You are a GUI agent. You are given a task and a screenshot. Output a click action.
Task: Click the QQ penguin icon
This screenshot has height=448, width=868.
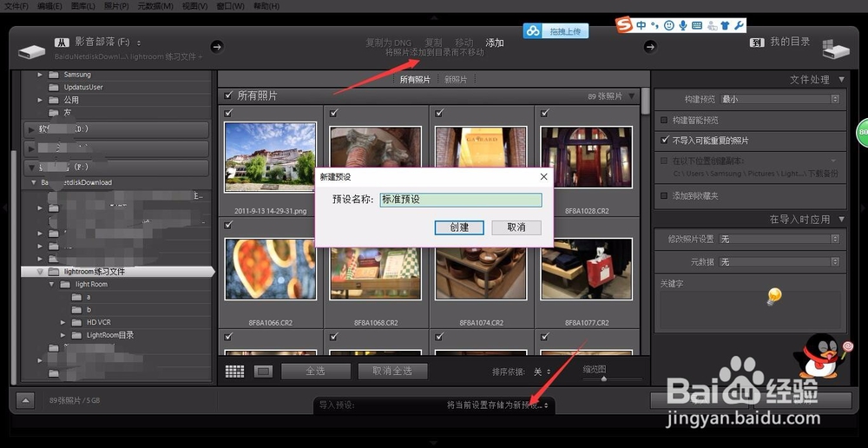[821, 356]
